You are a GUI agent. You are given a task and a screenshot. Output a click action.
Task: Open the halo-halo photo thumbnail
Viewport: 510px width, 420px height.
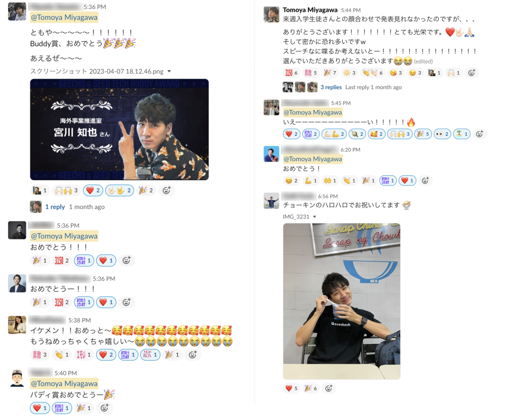pos(342,302)
